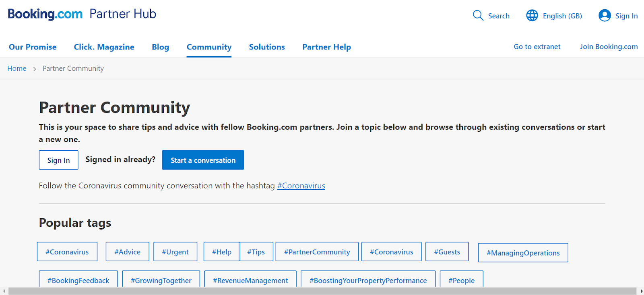Open the #RevenueManagement tag
The image size is (644, 295).
[x=250, y=279]
